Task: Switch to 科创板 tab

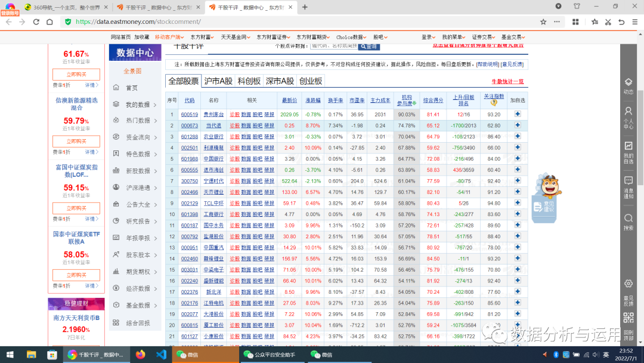Action: point(249,81)
